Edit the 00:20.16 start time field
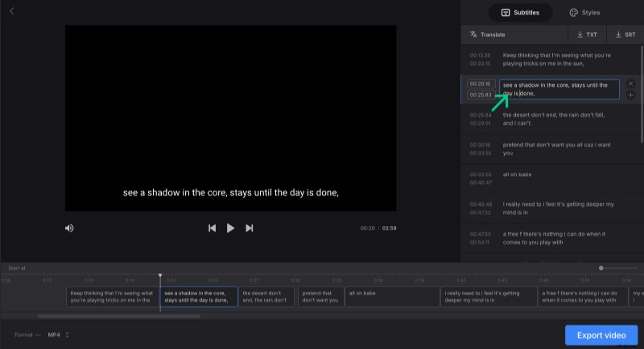Image resolution: width=644 pixels, height=349 pixels. click(481, 84)
